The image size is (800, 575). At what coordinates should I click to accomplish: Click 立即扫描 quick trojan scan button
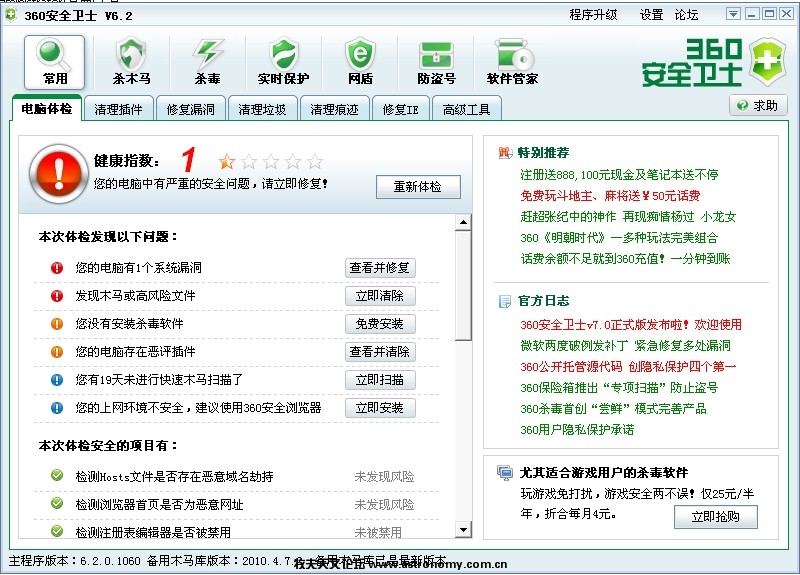(380, 380)
